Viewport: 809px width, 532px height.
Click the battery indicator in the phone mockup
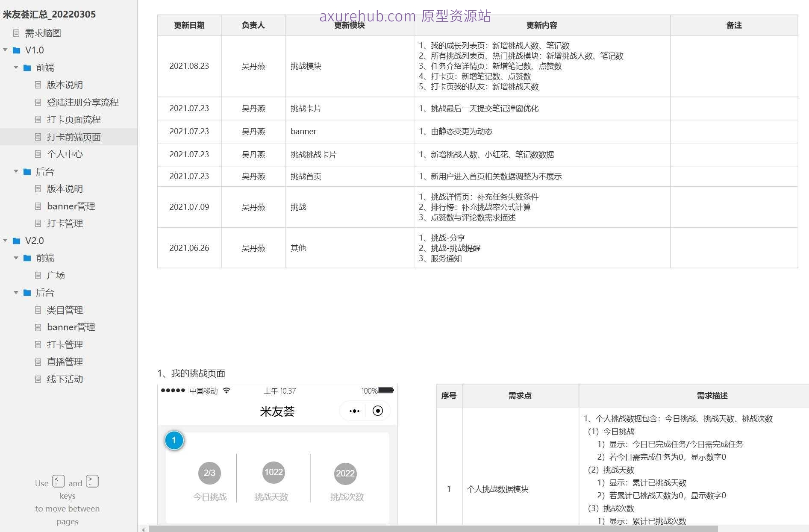pyautogui.click(x=383, y=390)
